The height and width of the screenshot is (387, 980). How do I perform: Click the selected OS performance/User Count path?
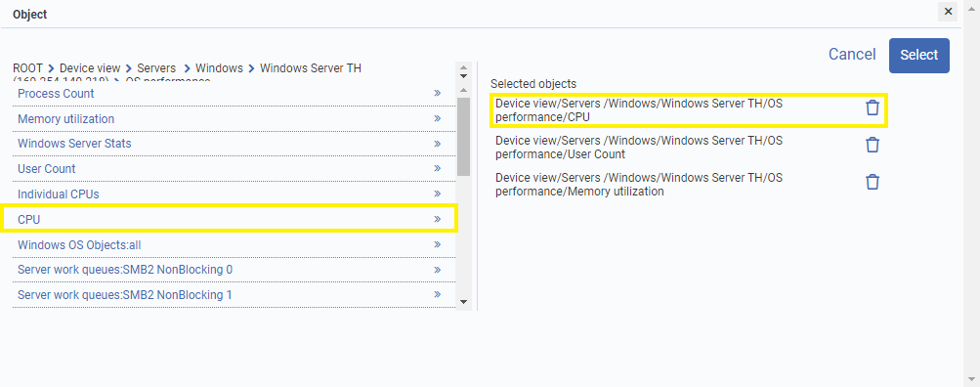coord(639,147)
